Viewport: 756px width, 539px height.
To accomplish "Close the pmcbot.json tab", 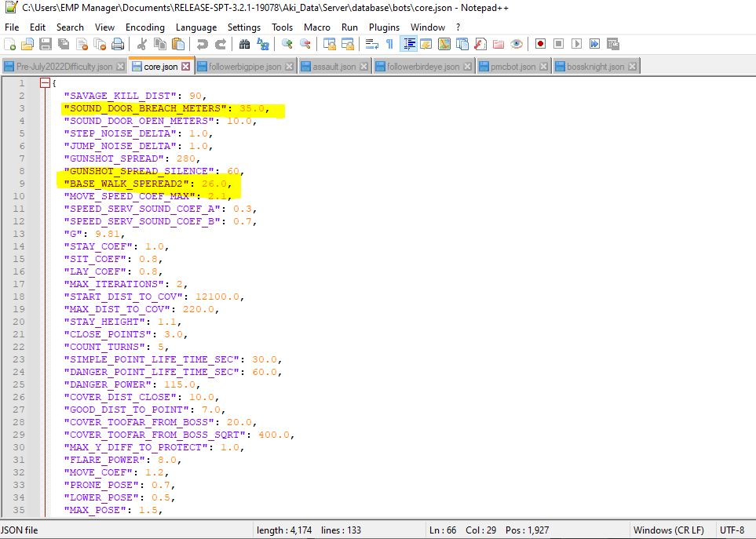I will (544, 67).
